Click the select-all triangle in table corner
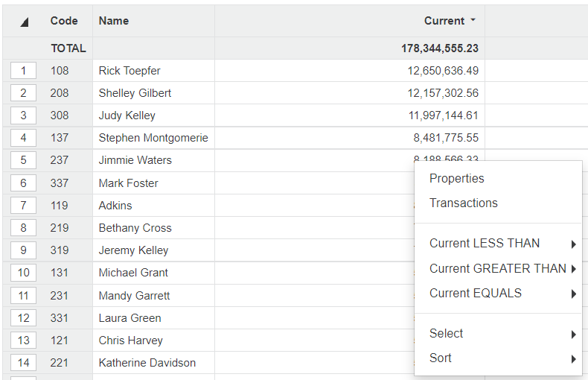The image size is (588, 380). (25, 22)
